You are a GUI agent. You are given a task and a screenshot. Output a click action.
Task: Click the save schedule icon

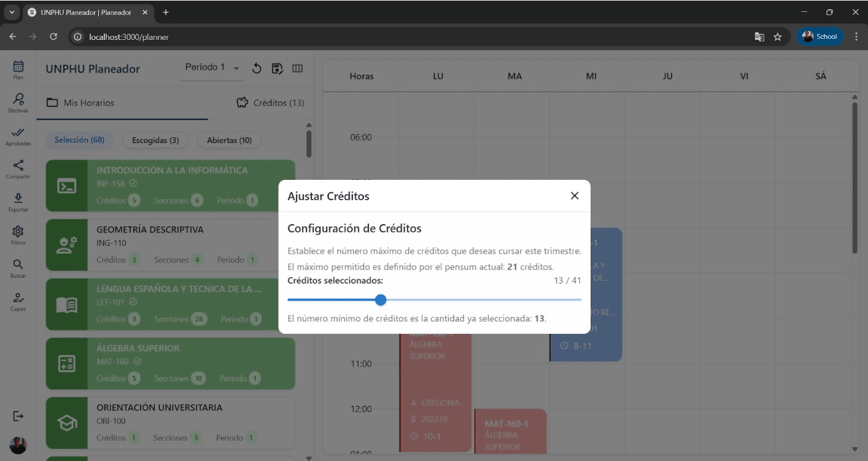(x=277, y=69)
